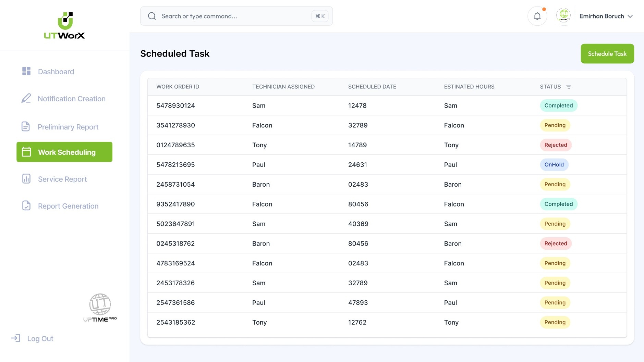
Task: Click the Rejected badge for order 0124789635
Action: pos(556,145)
